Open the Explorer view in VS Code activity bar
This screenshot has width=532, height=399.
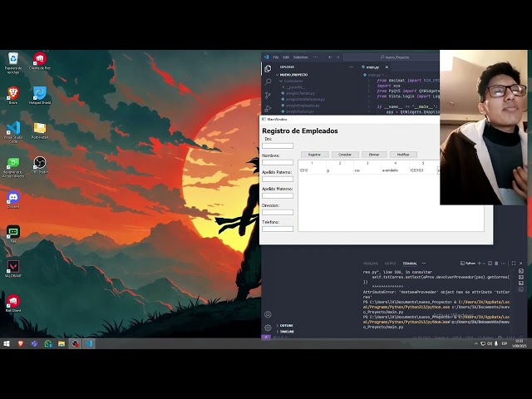click(x=268, y=69)
